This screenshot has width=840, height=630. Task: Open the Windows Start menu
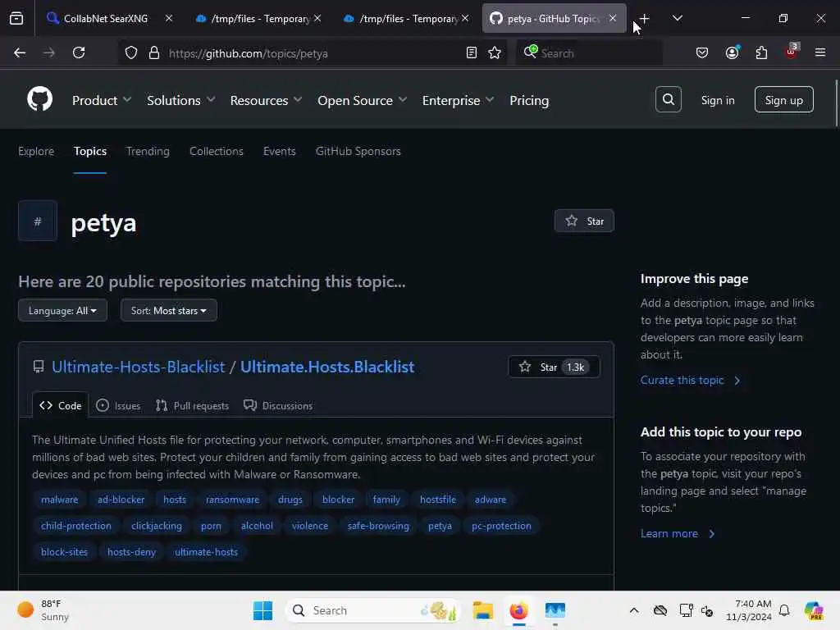[x=262, y=610]
